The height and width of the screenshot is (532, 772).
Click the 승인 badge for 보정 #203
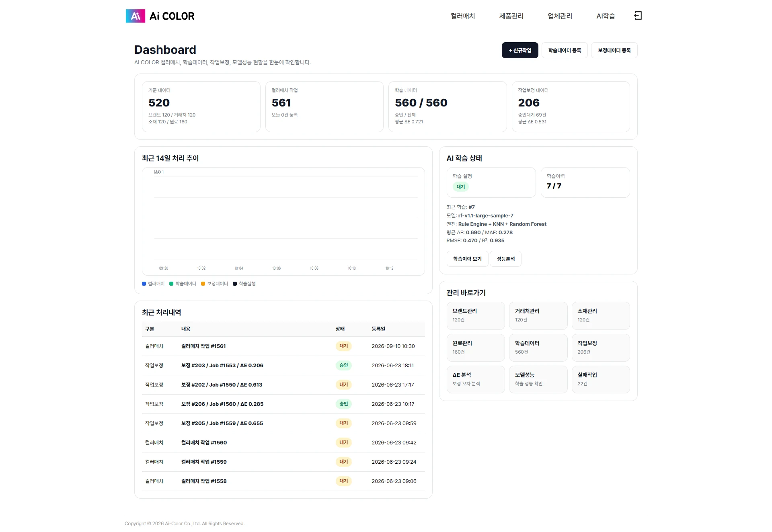tap(343, 366)
